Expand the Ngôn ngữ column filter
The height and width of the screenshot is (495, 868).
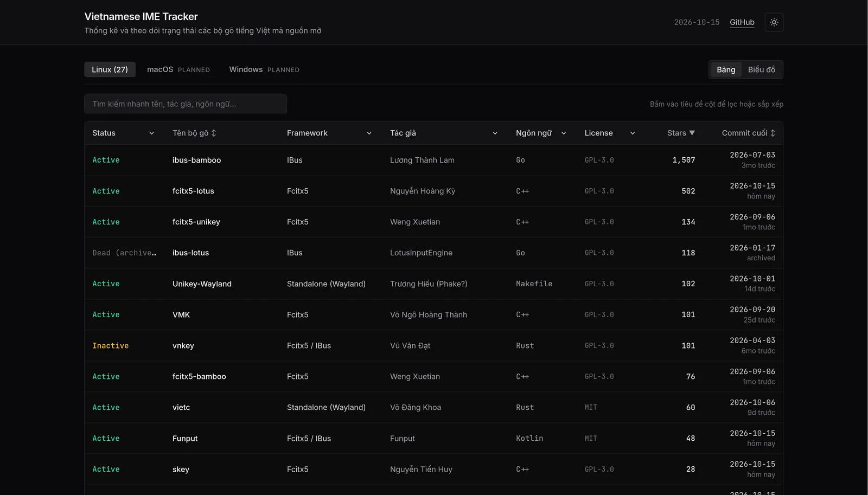point(564,133)
